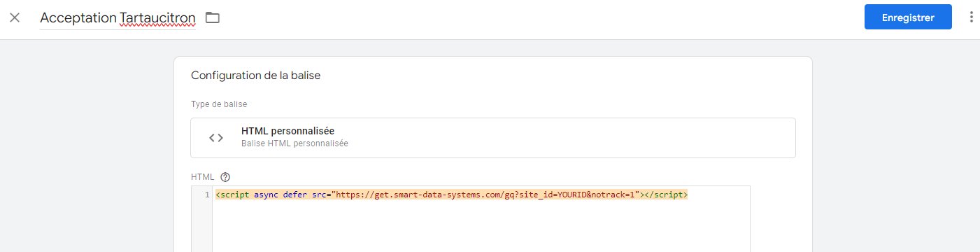This screenshot has height=252, width=980.
Task: Click the Type de balise label
Action: pyautogui.click(x=219, y=104)
